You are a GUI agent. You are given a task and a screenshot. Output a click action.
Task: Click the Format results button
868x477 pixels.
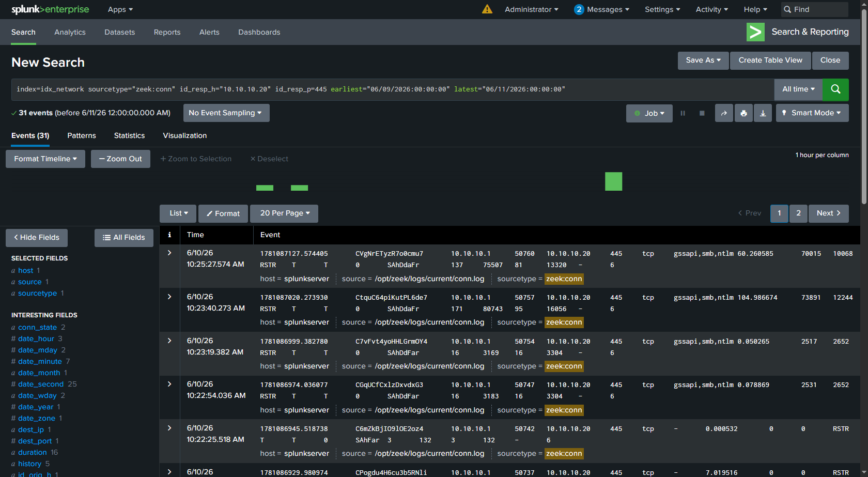point(223,213)
